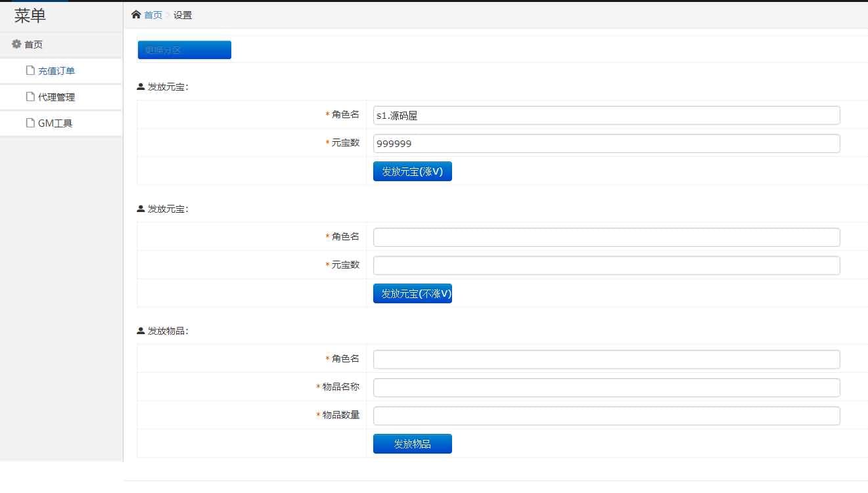Click the empty 物品名称 input field

[605, 387]
